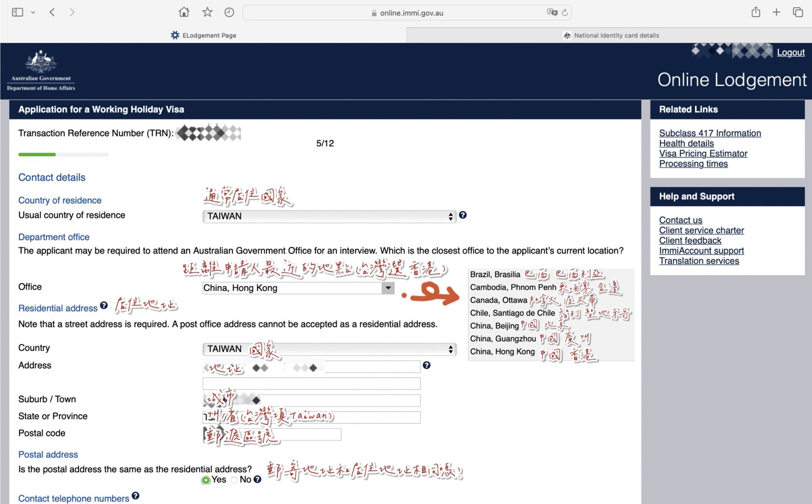Select Yes for same postal address

coord(206,480)
